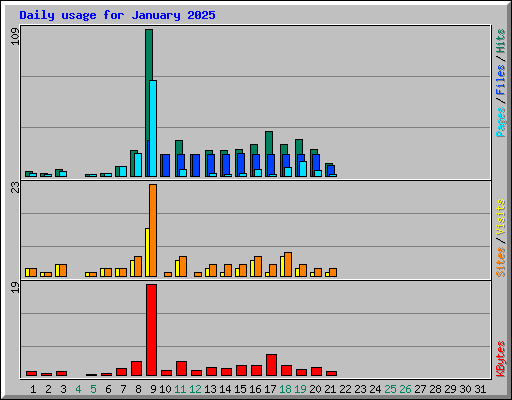Screen dimensions: 512x400
Task: Click the cyan Pages bar for day 9
Action: click(153, 128)
